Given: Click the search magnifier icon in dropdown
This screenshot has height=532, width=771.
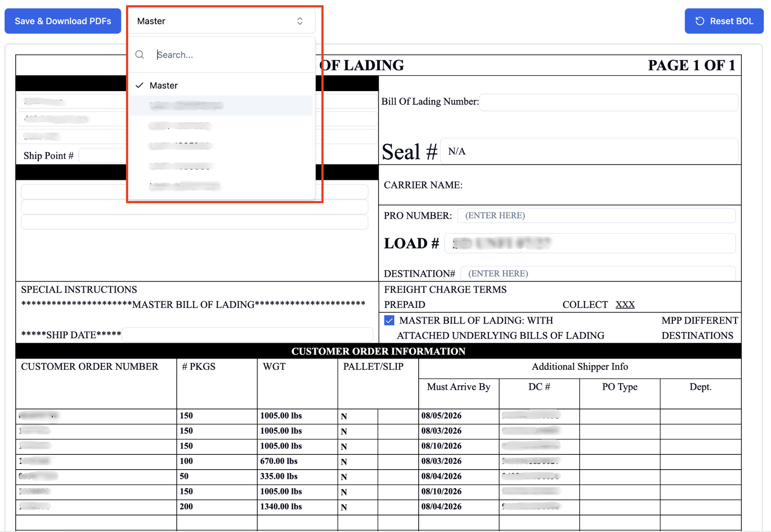Looking at the screenshot, I should tap(140, 55).
